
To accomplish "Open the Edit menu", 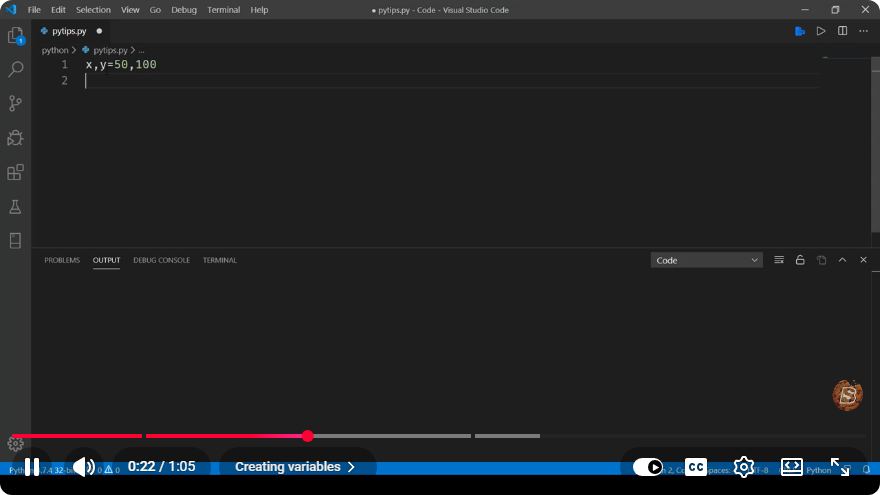I will click(x=58, y=10).
